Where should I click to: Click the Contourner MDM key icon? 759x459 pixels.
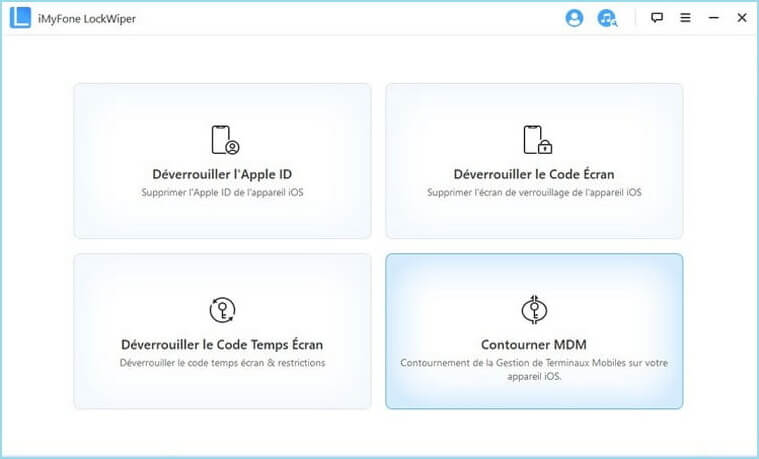pos(534,310)
